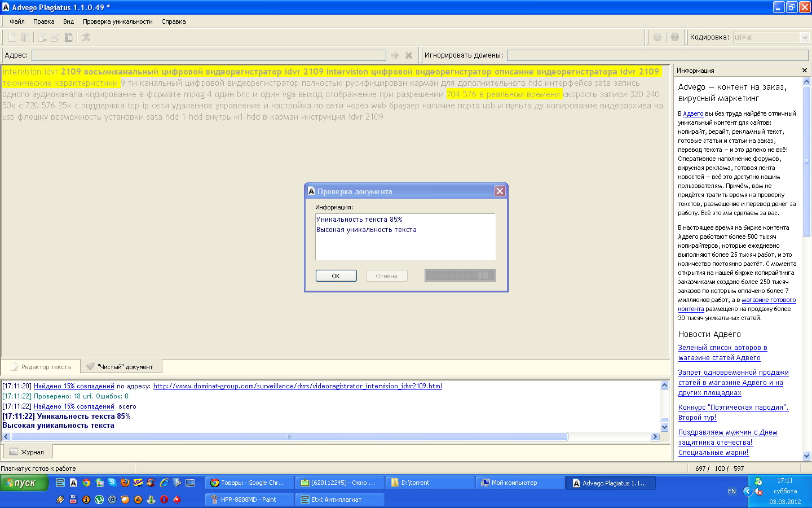Open Запрет одновременной продажи news link

[733, 383]
